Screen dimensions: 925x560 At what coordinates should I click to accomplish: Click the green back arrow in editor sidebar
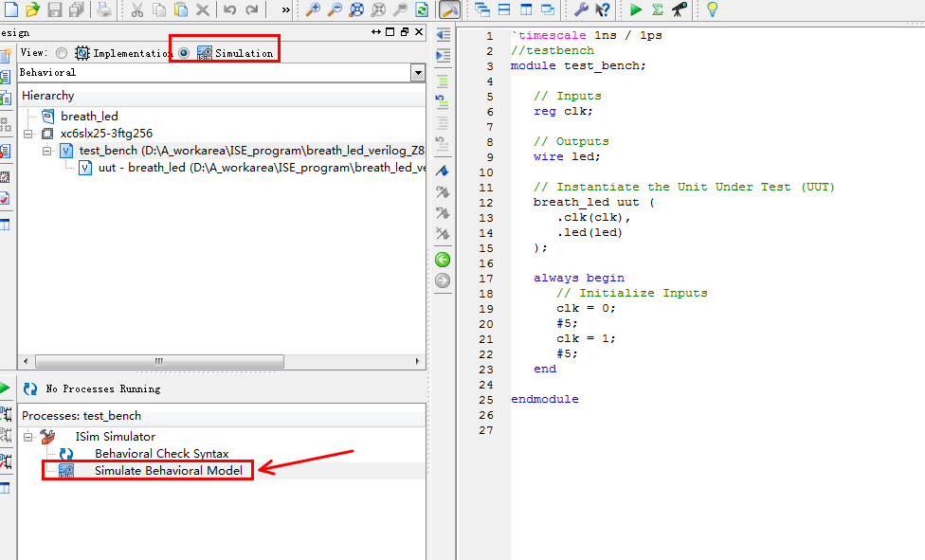click(442, 260)
